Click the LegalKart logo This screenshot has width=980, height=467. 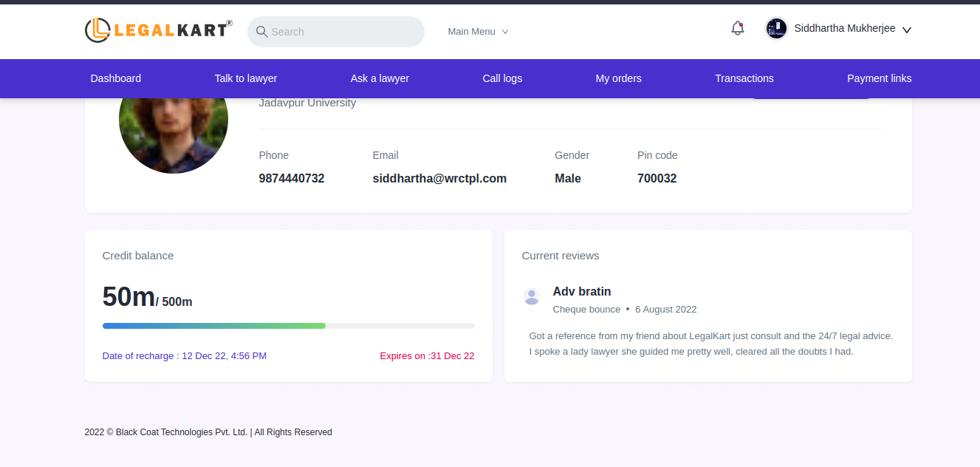158,30
